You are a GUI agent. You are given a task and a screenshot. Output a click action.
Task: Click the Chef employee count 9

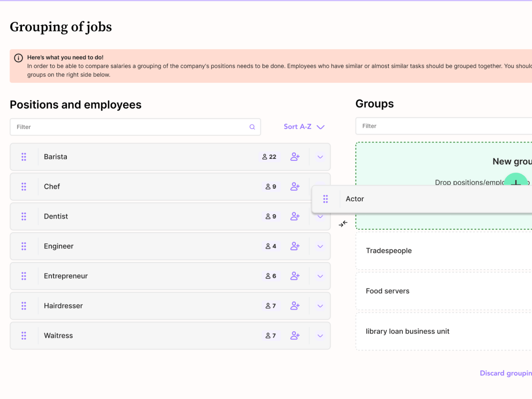(271, 186)
